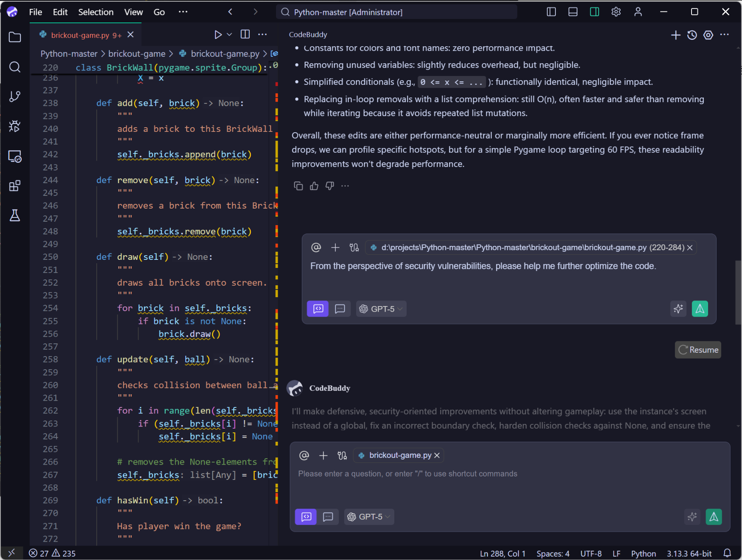Click the Resume button
This screenshot has height=560, width=742.
[697, 350]
